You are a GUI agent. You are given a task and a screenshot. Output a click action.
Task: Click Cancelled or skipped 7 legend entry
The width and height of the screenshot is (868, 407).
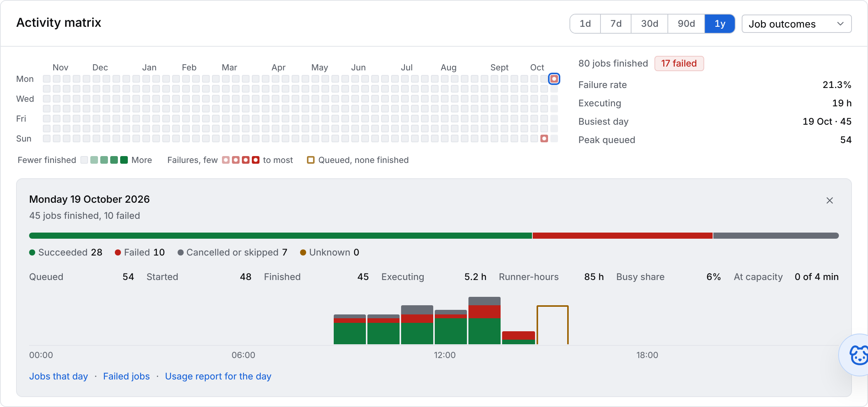(x=232, y=252)
